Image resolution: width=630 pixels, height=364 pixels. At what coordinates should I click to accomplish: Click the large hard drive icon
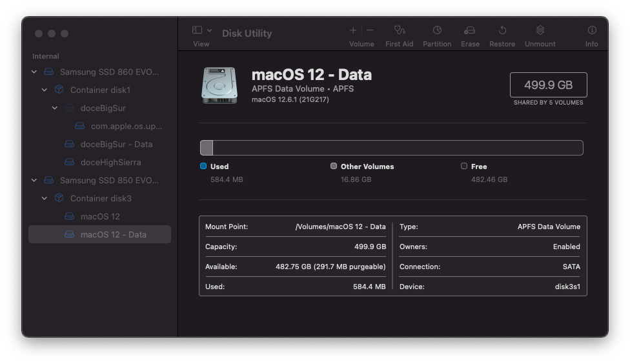[219, 86]
